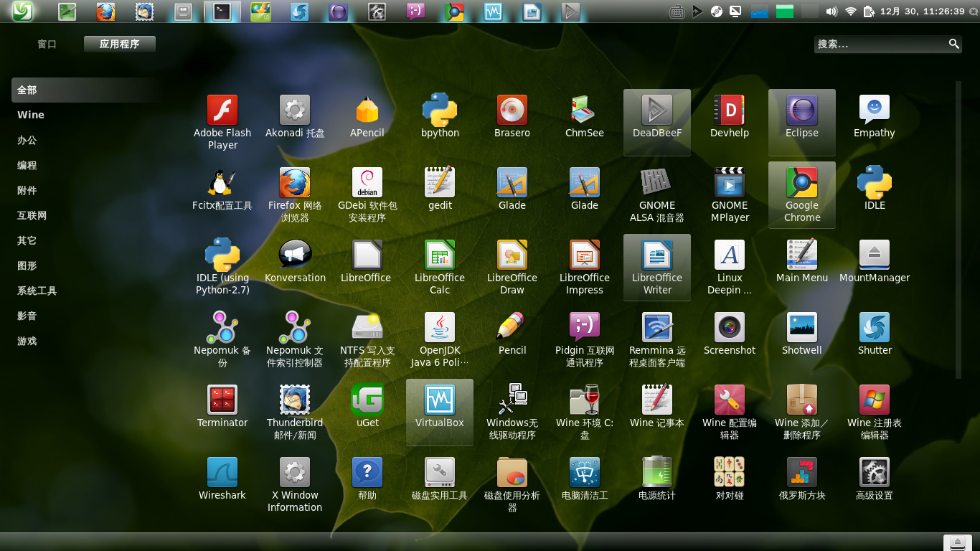Open Eclipse IDE from the grid
Image resolution: width=980 pixels, height=551 pixels.
tap(802, 122)
